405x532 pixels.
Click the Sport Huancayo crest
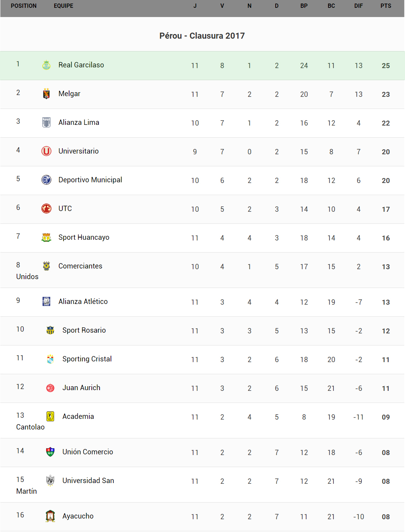click(46, 237)
